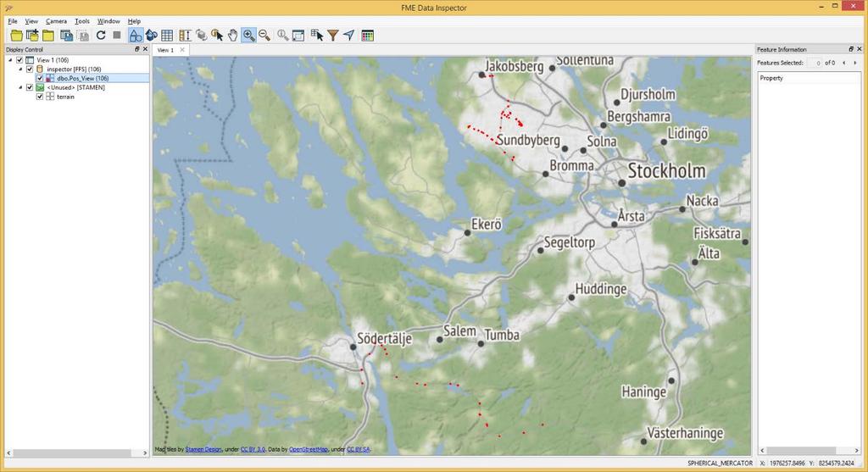Uncheck the View 1 (106) checkbox
The height and width of the screenshot is (472, 868).
(20, 60)
